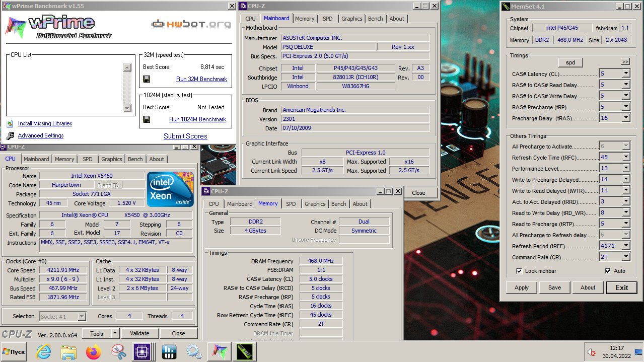Expand CAS# Latency (CL) dropdown
Viewport: 644px width, 362px height.
[626, 74]
